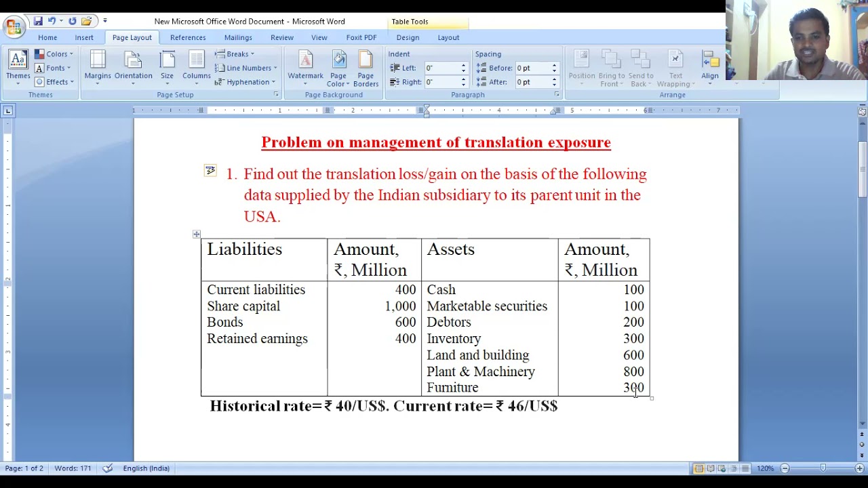Redo with the Quick Access toolbar

[x=72, y=22]
